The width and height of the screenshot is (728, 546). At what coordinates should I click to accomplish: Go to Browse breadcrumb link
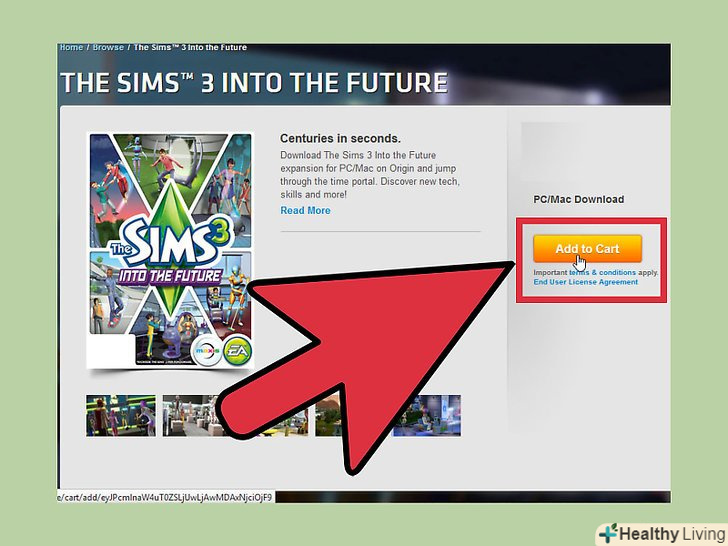(x=108, y=47)
